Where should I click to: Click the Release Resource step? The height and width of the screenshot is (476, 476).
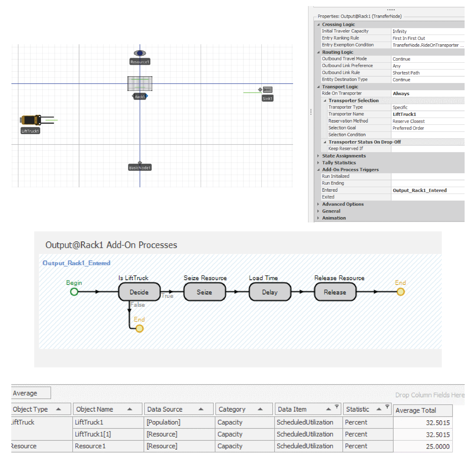[335, 292]
